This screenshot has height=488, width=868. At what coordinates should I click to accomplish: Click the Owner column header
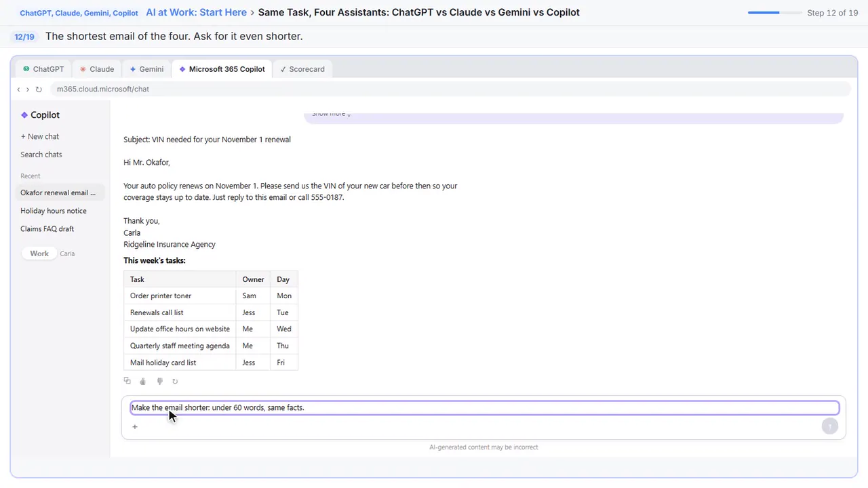[253, 279]
